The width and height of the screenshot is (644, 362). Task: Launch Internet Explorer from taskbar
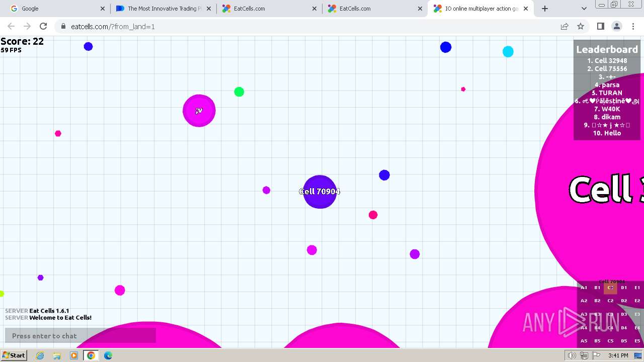40,355
